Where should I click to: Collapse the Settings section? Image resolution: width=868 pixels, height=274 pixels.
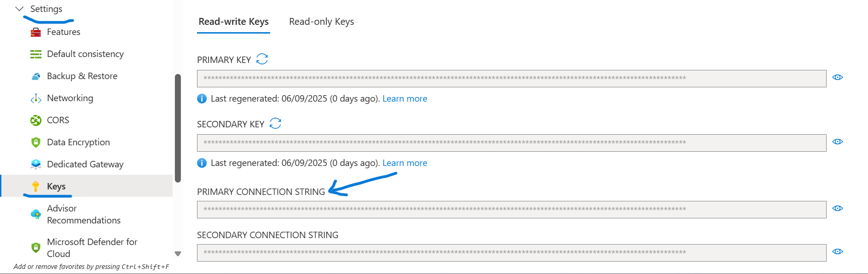[x=19, y=9]
